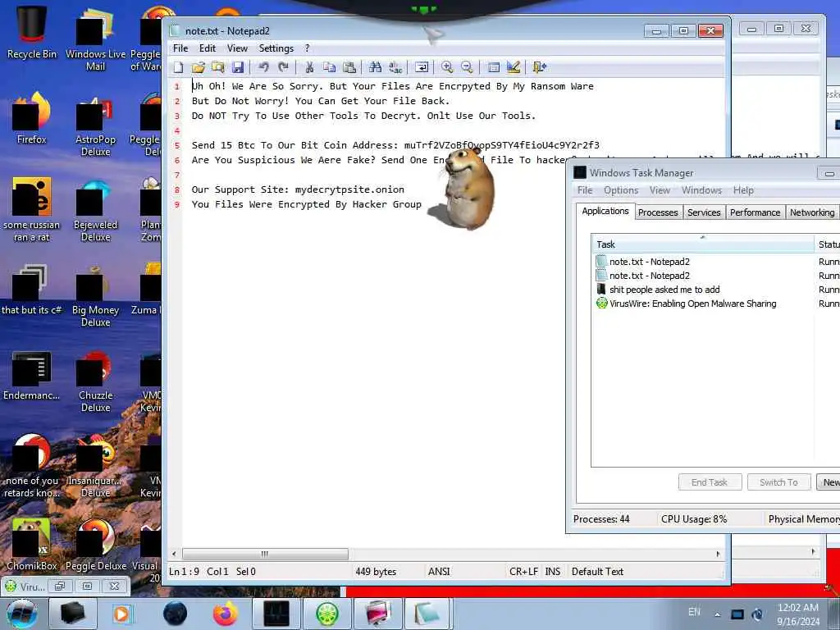This screenshot has width=840, height=630.
Task: Click the '449 bytes' status bar entry
Action: [x=376, y=572]
